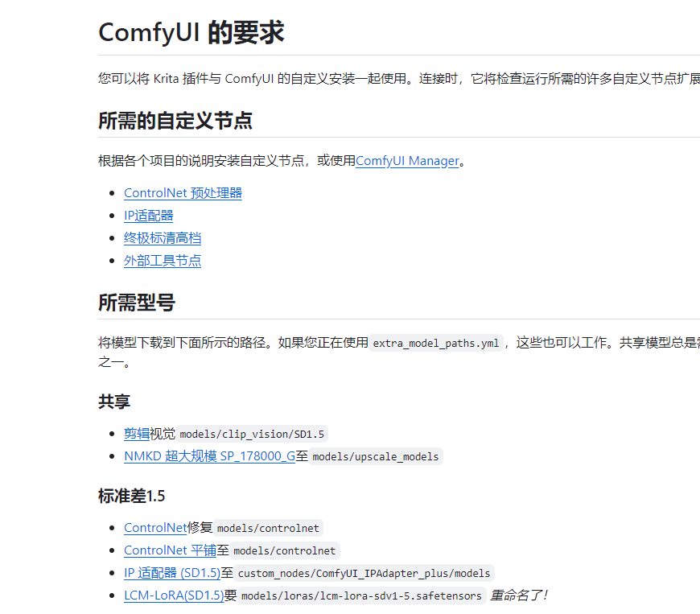Click the 共享 subheading
This screenshot has height=614, width=700.
click(x=114, y=402)
